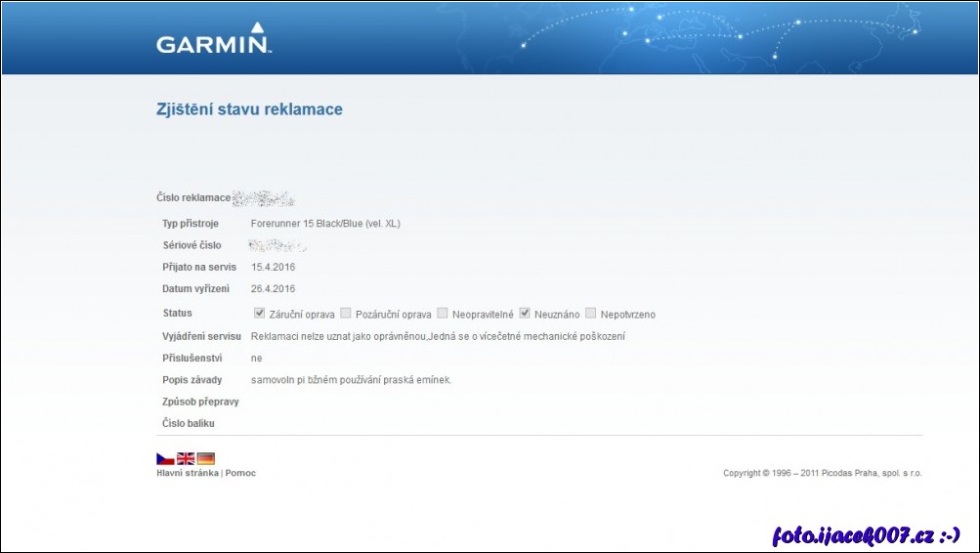
Task: Uncheck the Záruční oprava checkbox
Action: click(x=259, y=314)
